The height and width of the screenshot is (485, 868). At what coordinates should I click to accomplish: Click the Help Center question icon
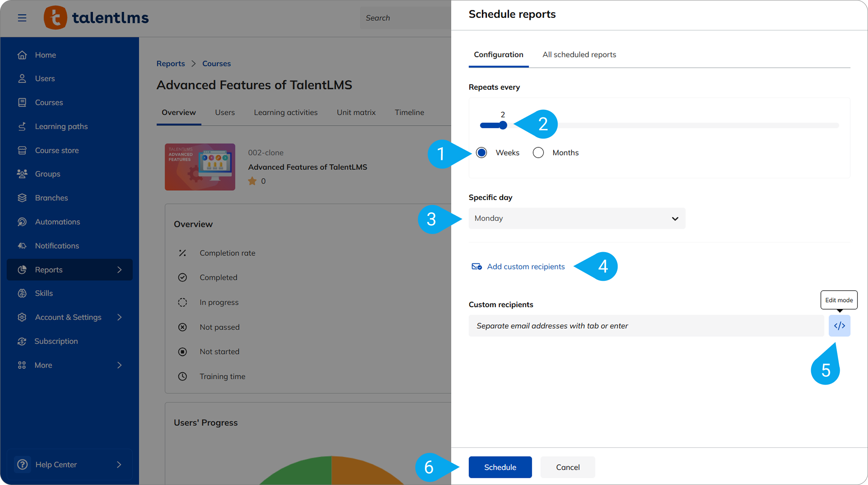coord(22,464)
